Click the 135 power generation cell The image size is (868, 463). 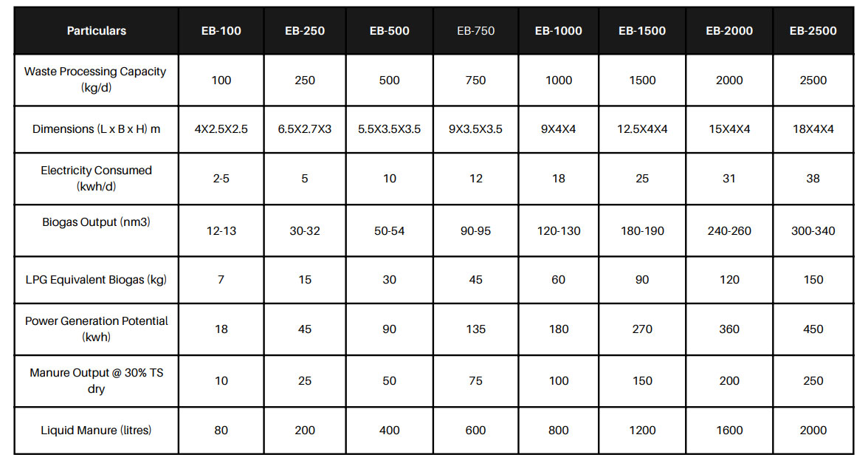[x=475, y=329]
